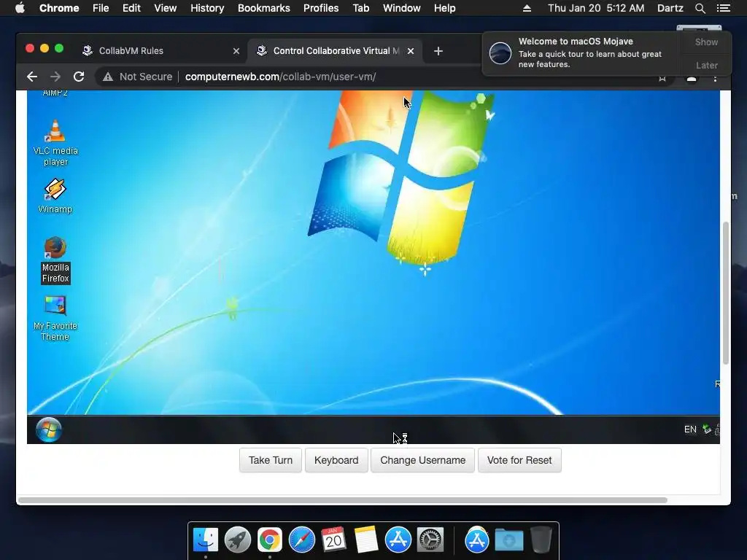
Task: Open Calendar from the Dock
Action: 333,540
